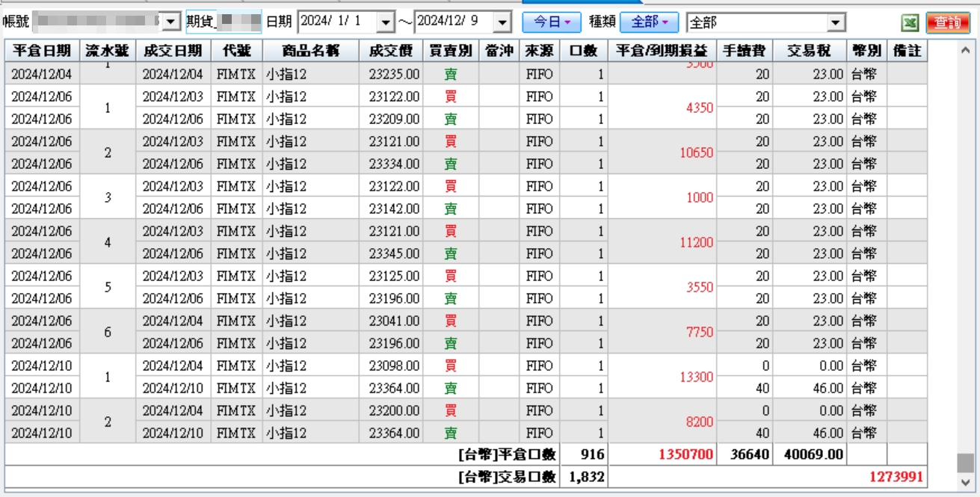Click the 當沖 column header

tap(499, 51)
